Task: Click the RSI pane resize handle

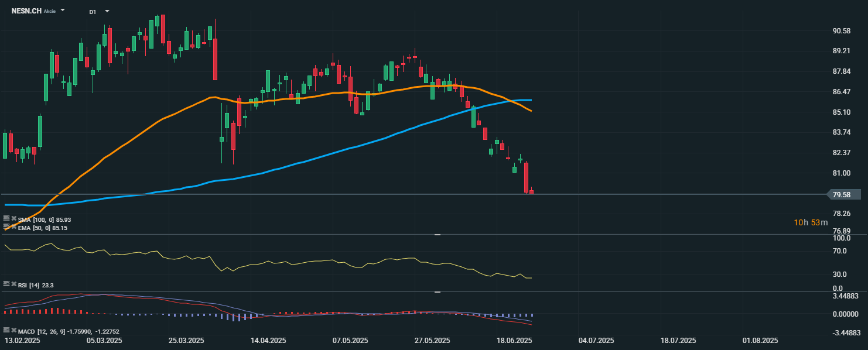Action: (437, 235)
